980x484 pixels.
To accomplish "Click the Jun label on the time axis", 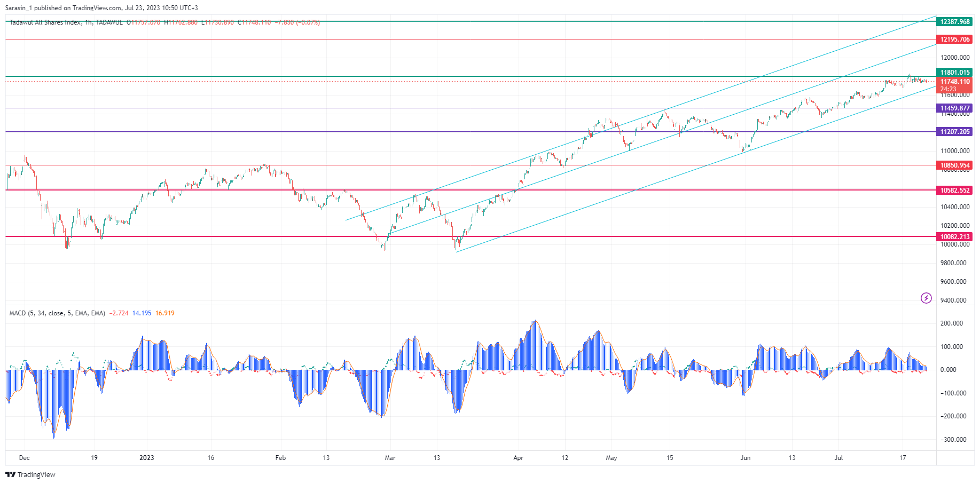I will [x=746, y=458].
